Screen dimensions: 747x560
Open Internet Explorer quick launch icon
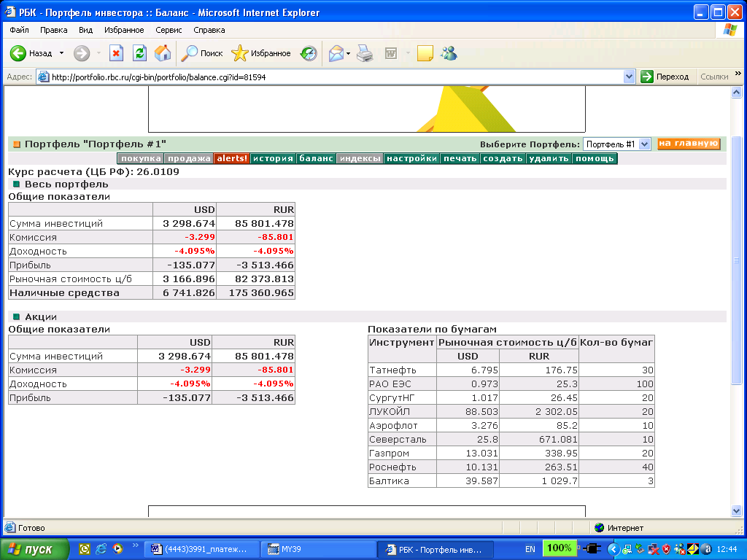(101, 549)
